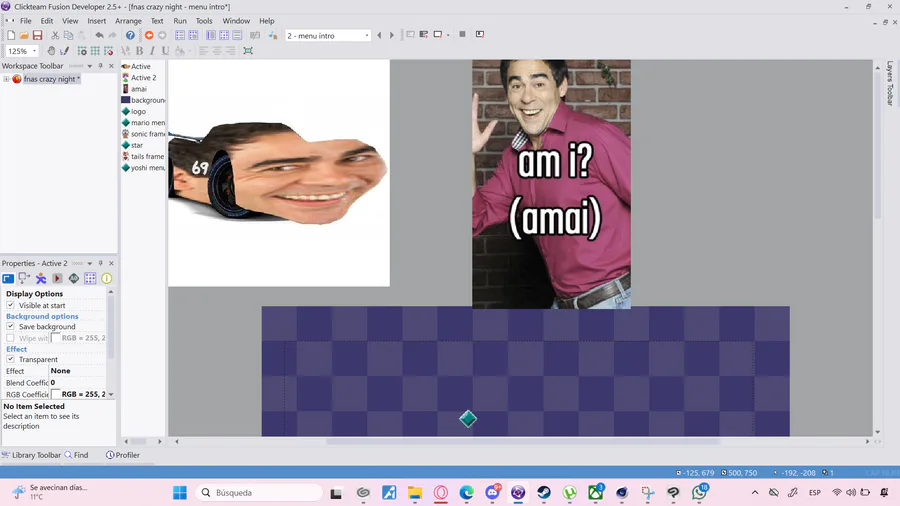Screen dimensions: 900x506
Task: Open a file with the folder icon
Action: point(24,36)
